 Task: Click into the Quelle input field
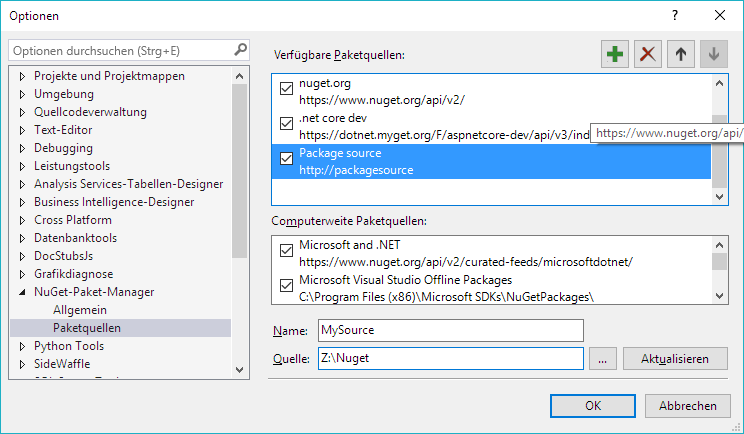point(451,359)
